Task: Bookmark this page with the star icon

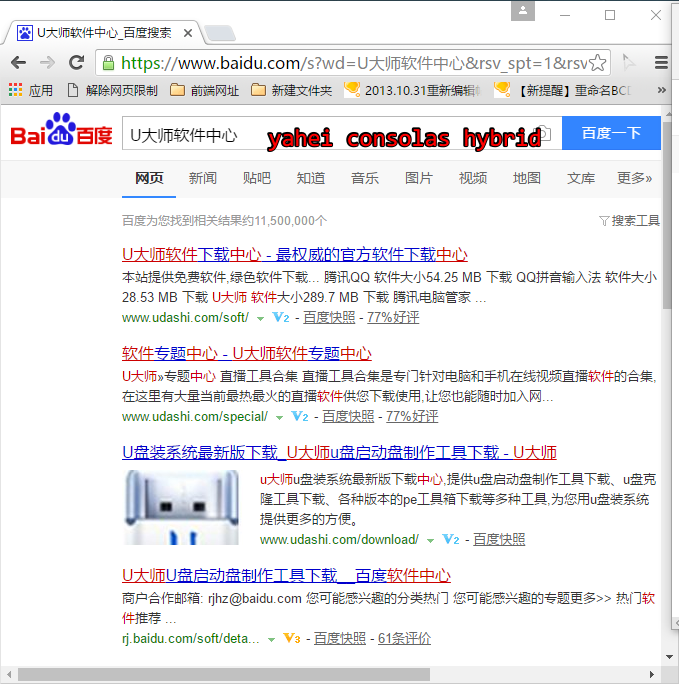Action: click(x=597, y=63)
